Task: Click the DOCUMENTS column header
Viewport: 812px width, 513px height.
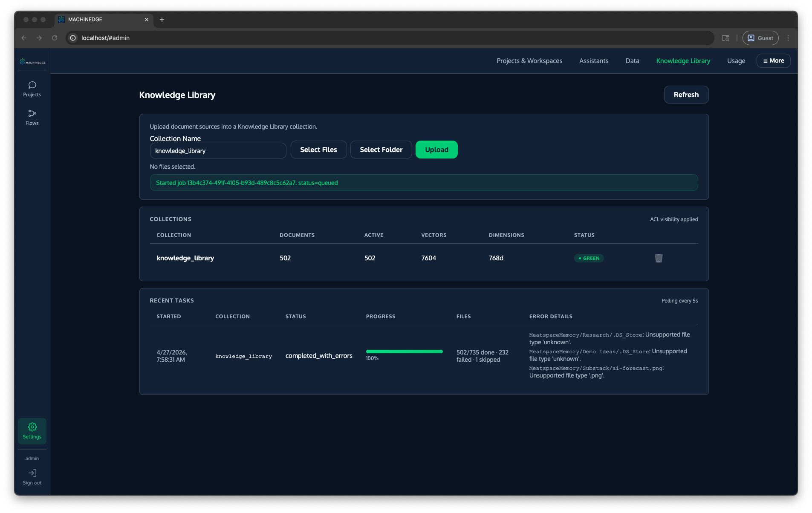Action: point(297,235)
